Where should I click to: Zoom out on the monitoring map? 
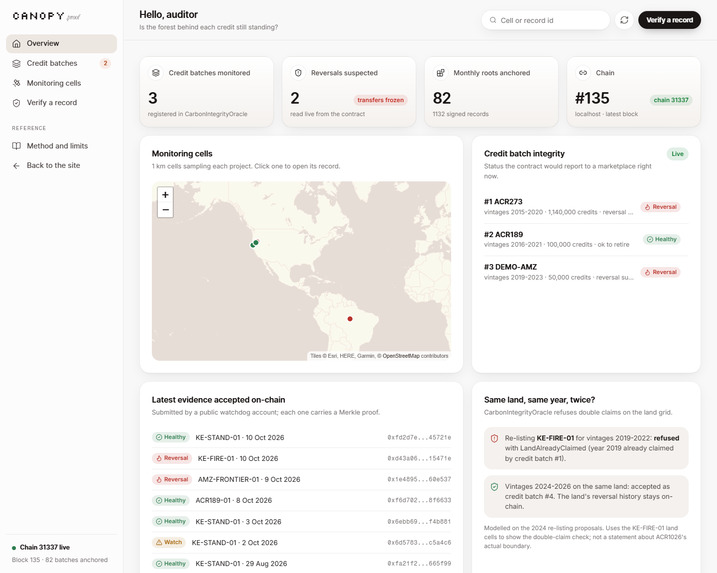tap(166, 210)
